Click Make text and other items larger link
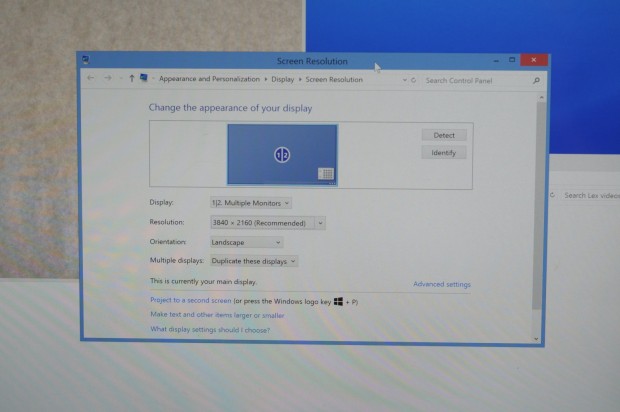This screenshot has width=620, height=412. click(x=217, y=315)
